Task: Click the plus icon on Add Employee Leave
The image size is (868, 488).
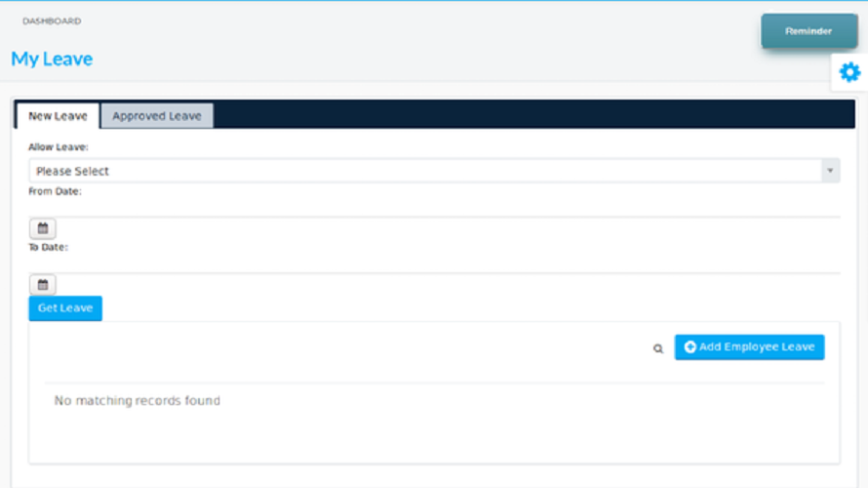Action: (690, 346)
